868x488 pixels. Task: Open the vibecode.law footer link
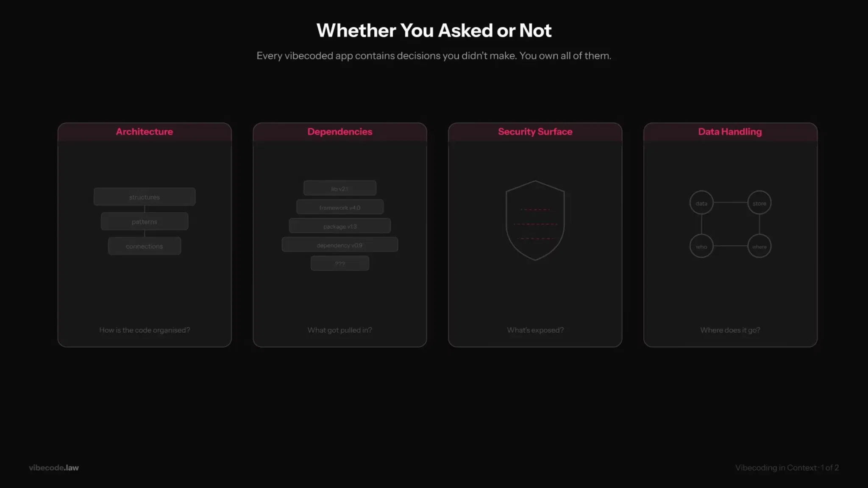pos(54,468)
